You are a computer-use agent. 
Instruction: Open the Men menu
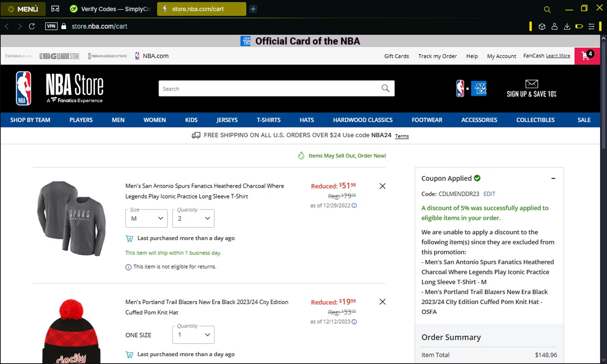118,120
